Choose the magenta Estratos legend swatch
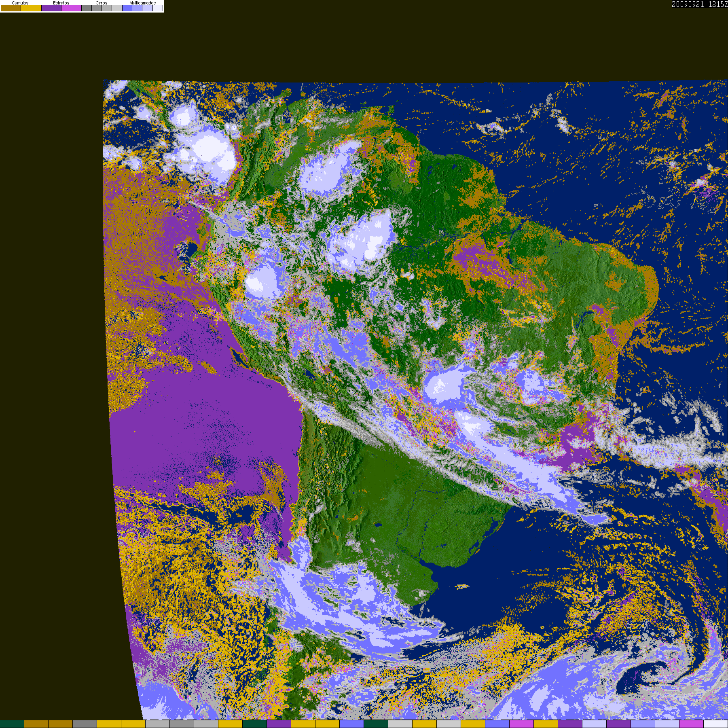This screenshot has height=728, width=728. 72,8
